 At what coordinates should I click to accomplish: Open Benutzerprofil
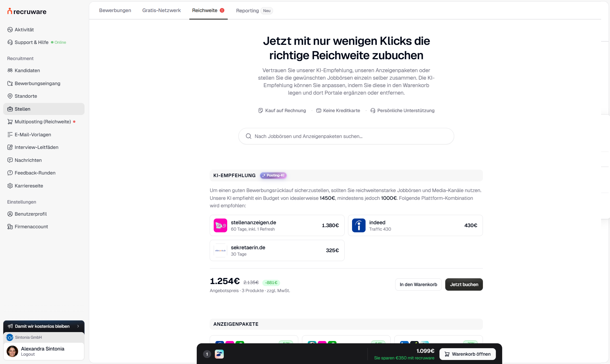[30, 214]
